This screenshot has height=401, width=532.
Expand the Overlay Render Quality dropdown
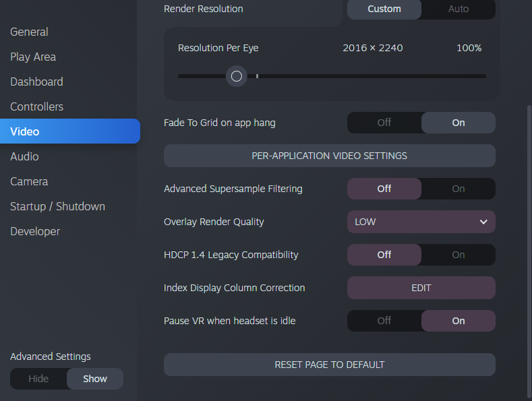(421, 222)
